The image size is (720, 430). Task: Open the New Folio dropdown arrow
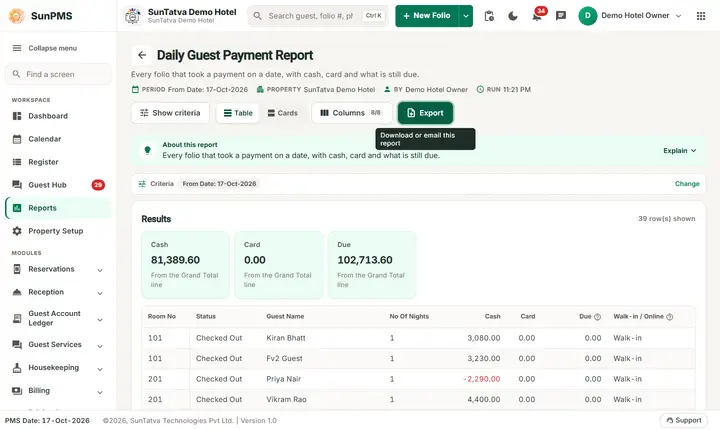(x=466, y=16)
